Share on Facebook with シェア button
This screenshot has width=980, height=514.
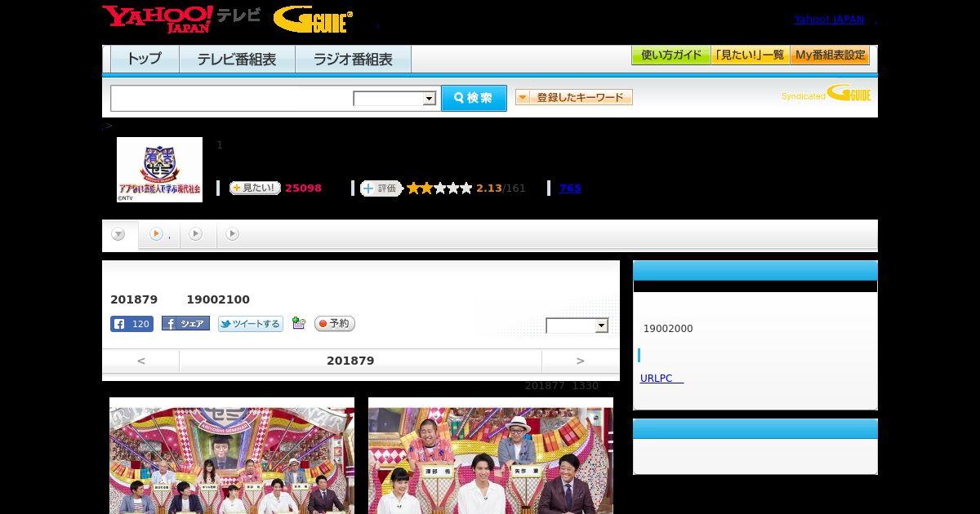185,324
